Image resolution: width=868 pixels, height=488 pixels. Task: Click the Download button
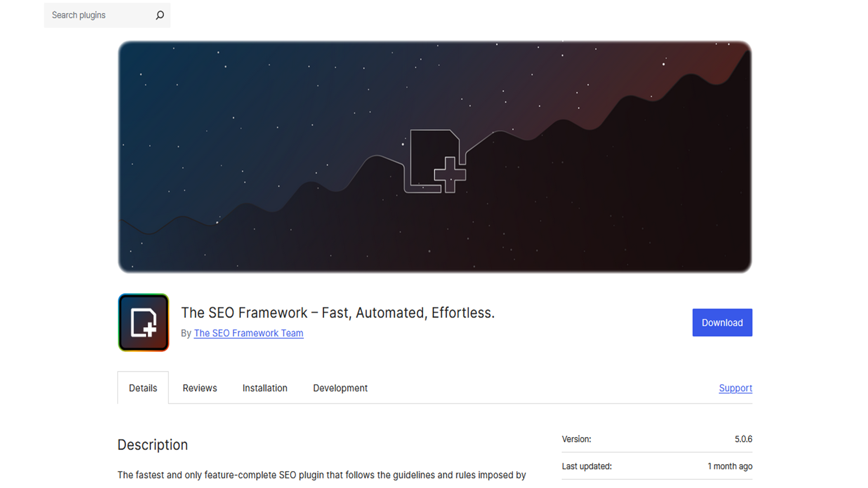[x=722, y=322]
